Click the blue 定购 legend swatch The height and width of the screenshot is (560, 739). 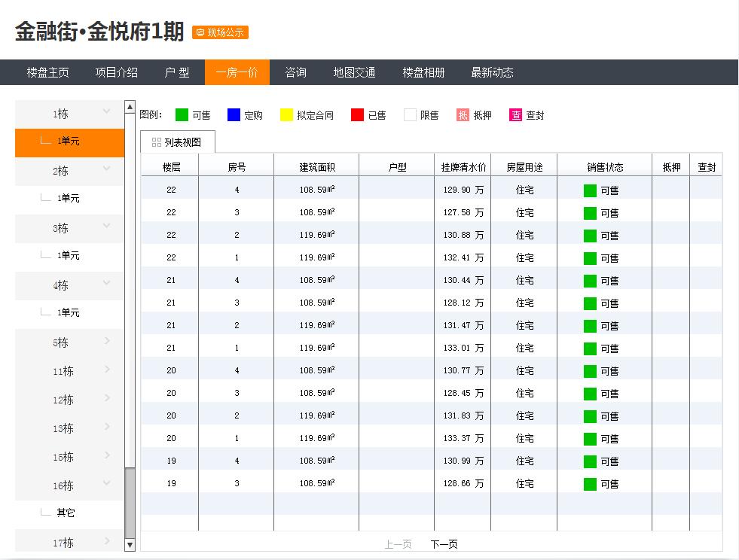(234, 115)
